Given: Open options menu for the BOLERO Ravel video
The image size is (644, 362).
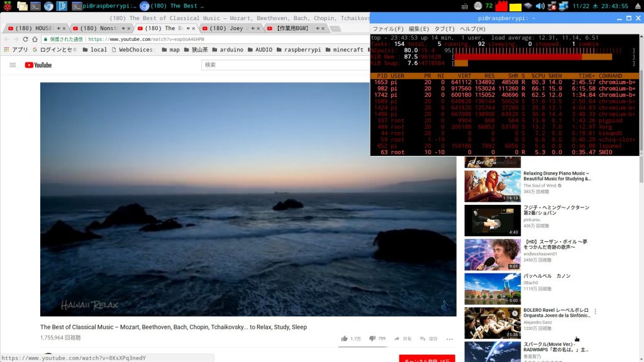Looking at the screenshot, I should pos(595,312).
